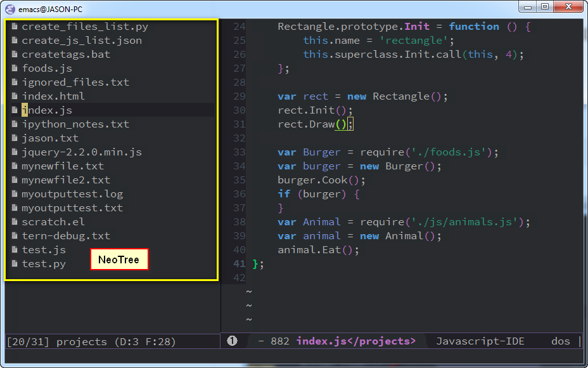Click this.superclass.Init.call on line 26
588x368 pixels.
pyautogui.click(x=383, y=55)
